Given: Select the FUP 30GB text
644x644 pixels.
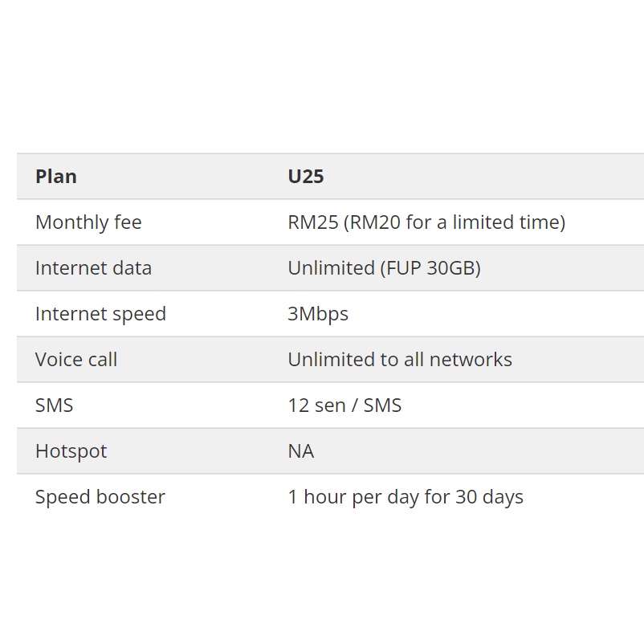Looking at the screenshot, I should [x=430, y=268].
